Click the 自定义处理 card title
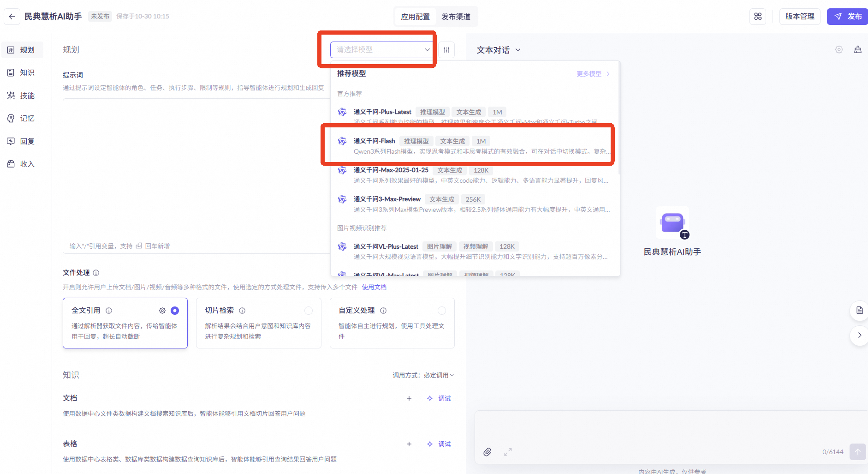The height and width of the screenshot is (474, 868). [x=357, y=311]
